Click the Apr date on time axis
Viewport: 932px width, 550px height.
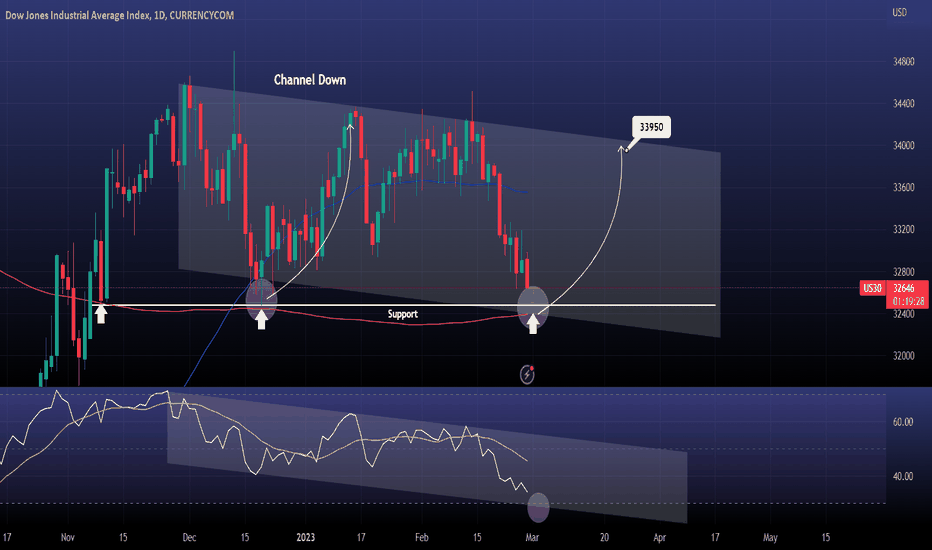click(660, 538)
